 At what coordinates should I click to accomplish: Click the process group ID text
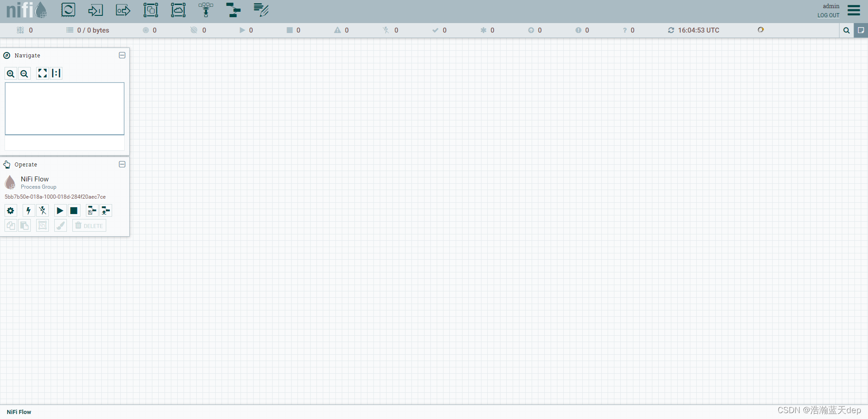coord(55,197)
